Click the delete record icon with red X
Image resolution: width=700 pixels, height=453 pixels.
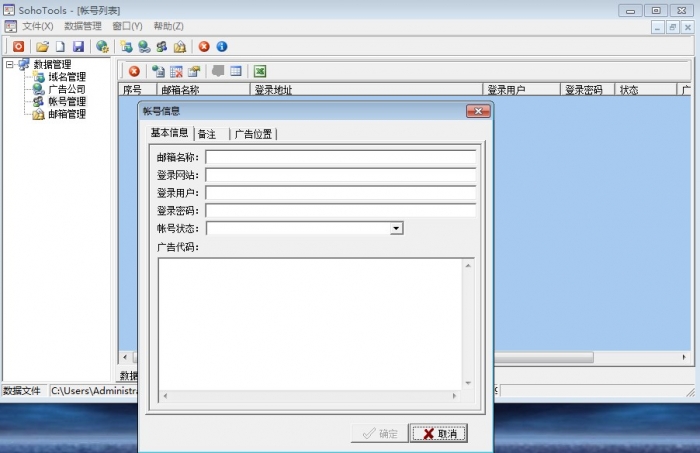coord(176,71)
